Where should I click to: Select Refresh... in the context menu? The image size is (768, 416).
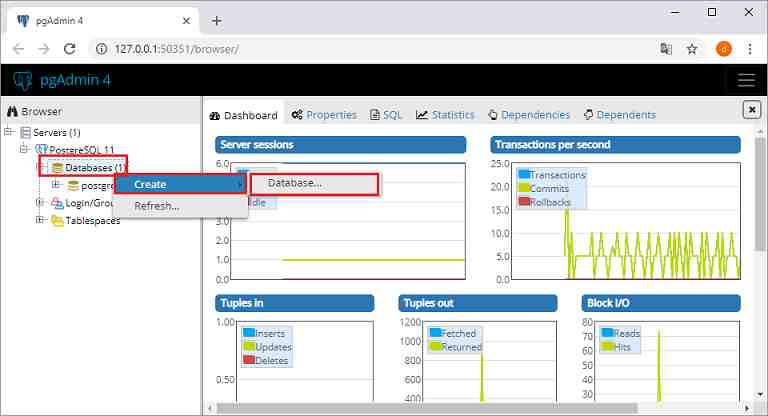[x=180, y=206]
